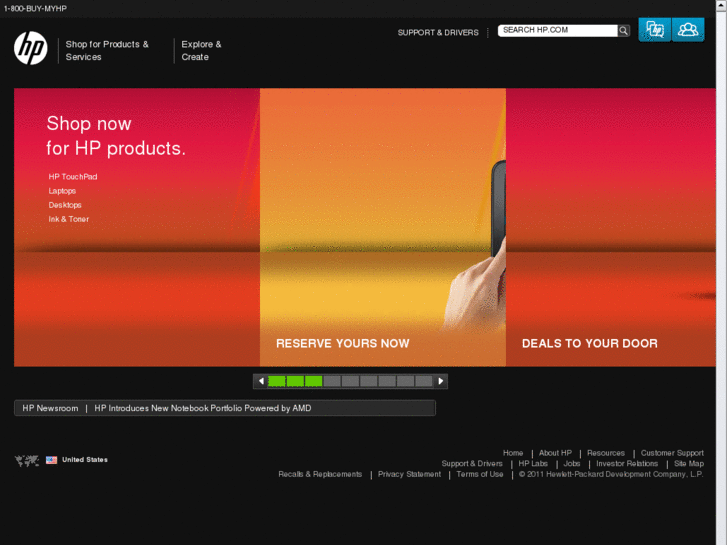This screenshot has width=727, height=545.
Task: Open the HP TouchPad link
Action: 73,177
